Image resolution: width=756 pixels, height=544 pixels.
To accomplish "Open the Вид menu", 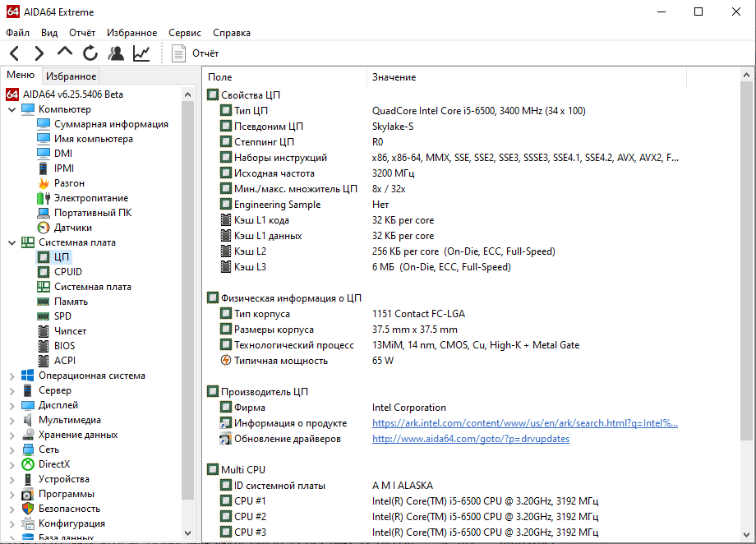I will point(49,33).
